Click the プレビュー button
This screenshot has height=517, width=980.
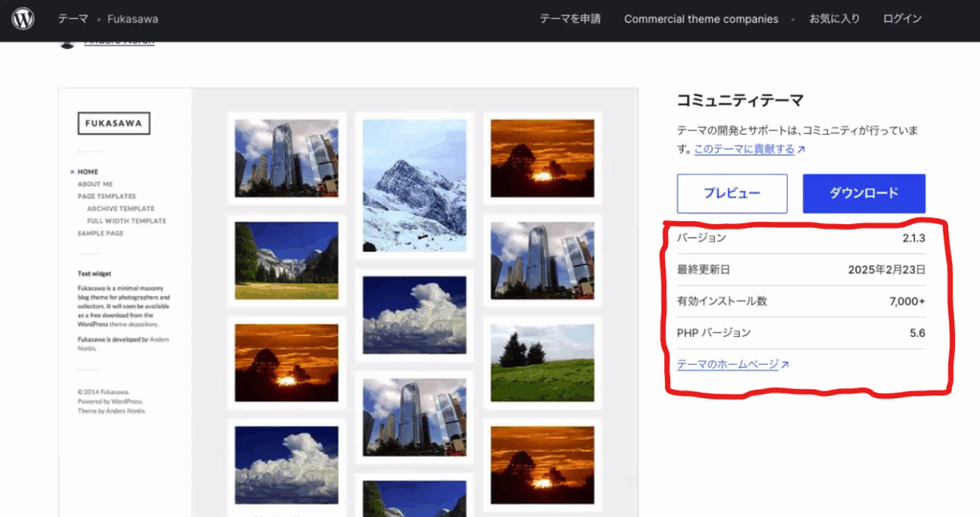tap(731, 193)
